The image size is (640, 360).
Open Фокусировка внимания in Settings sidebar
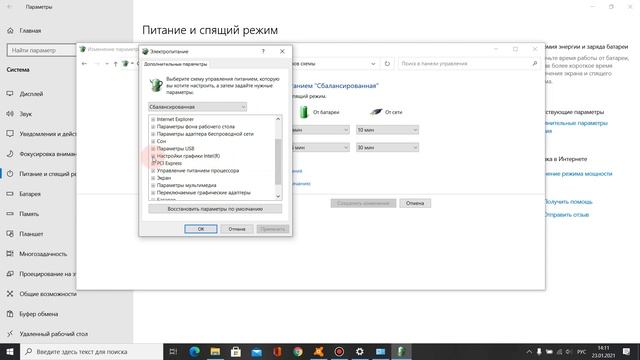47,154
